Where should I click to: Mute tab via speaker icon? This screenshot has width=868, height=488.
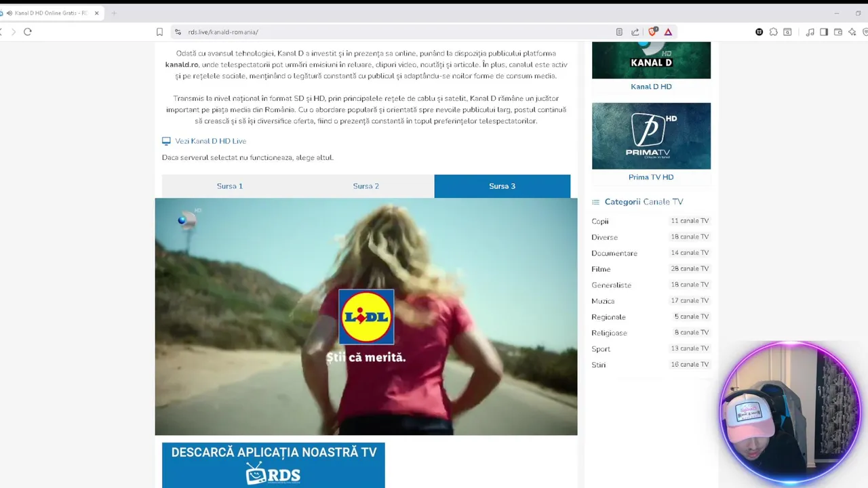click(9, 13)
